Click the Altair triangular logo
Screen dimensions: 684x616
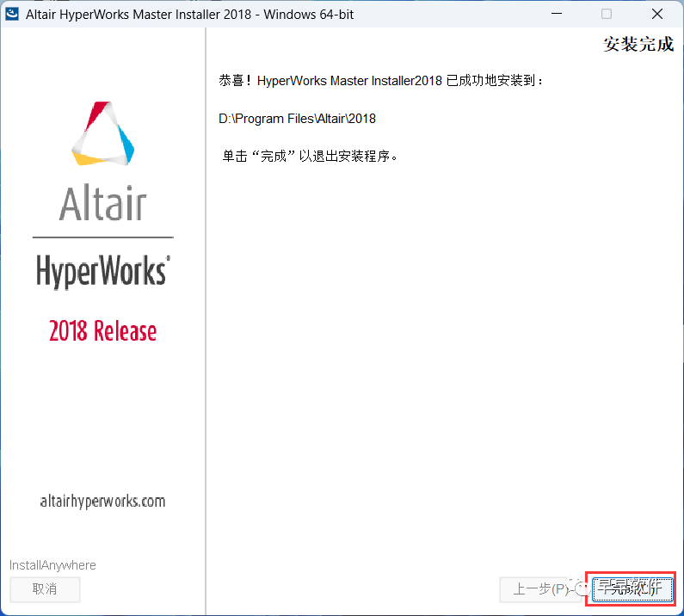pos(102,133)
